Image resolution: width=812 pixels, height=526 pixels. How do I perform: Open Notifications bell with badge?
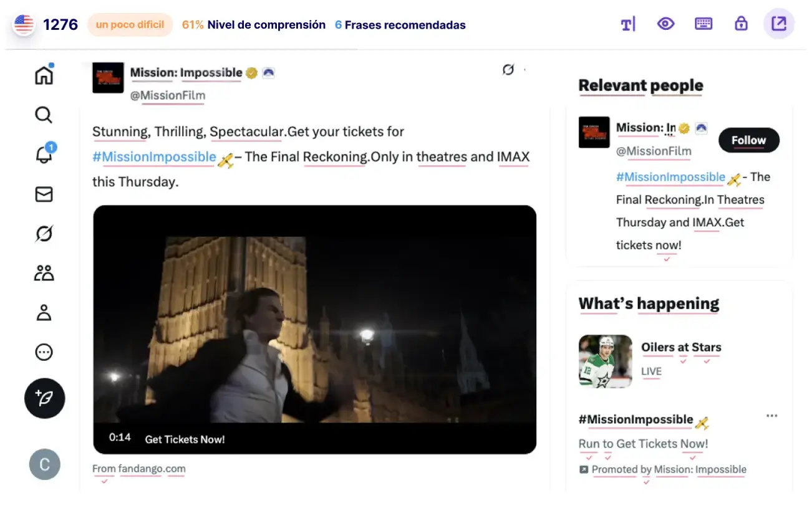click(44, 154)
